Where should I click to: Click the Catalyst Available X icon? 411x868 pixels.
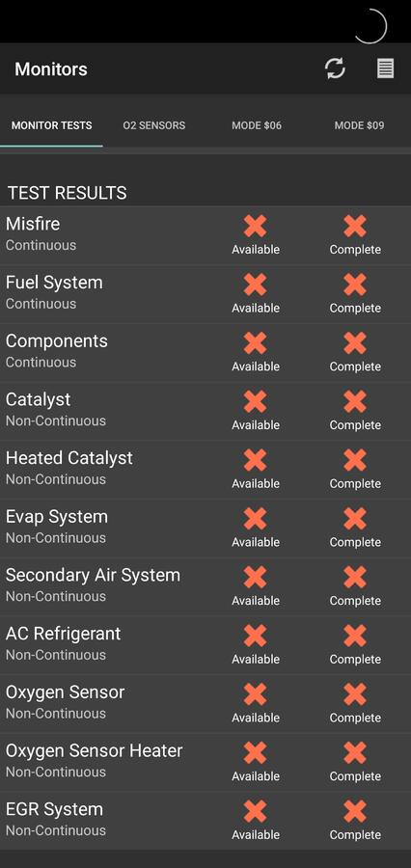click(x=256, y=401)
